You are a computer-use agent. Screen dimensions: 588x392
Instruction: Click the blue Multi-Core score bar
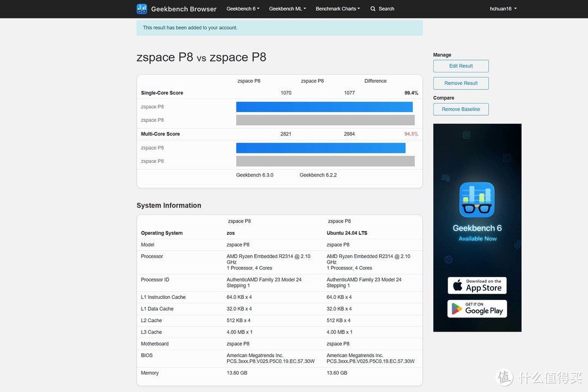coord(321,148)
